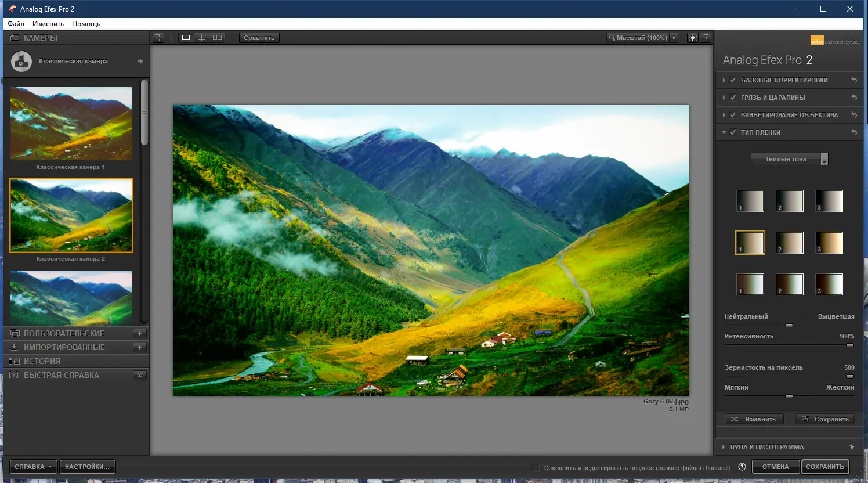This screenshot has width=868, height=483.
Task: Click the Интенсивность slider handle
Action: point(850,345)
